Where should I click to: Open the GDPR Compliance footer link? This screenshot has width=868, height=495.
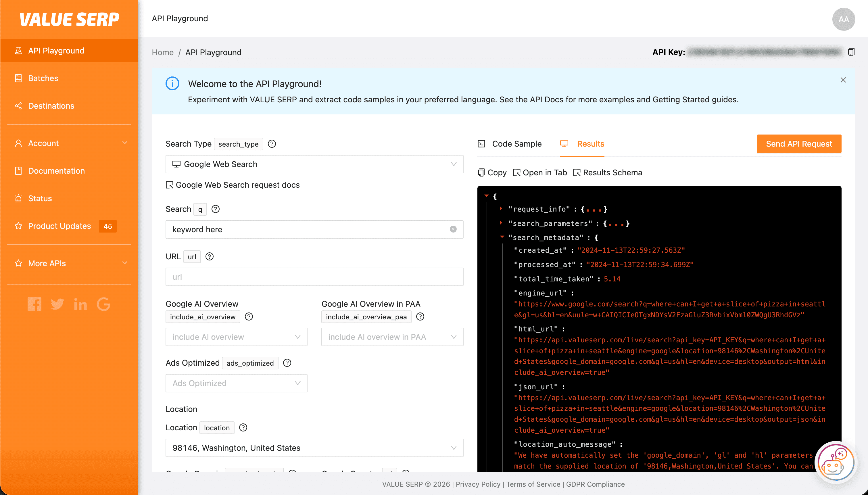(x=596, y=484)
